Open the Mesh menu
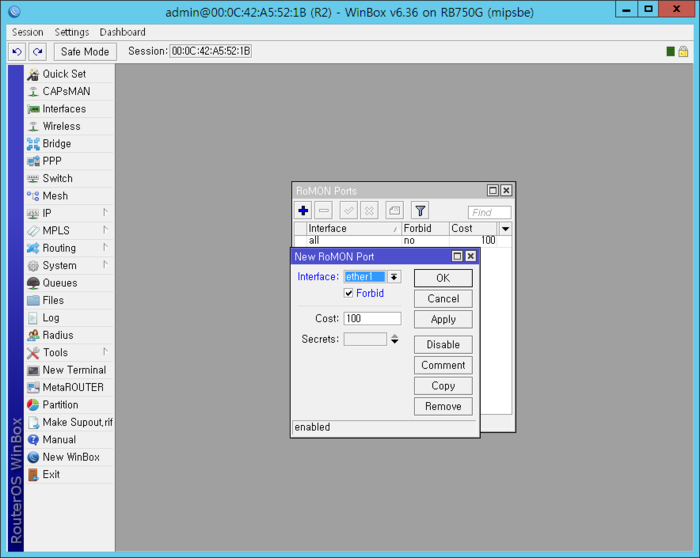Screen dimensions: 700x558 (69, 196)
